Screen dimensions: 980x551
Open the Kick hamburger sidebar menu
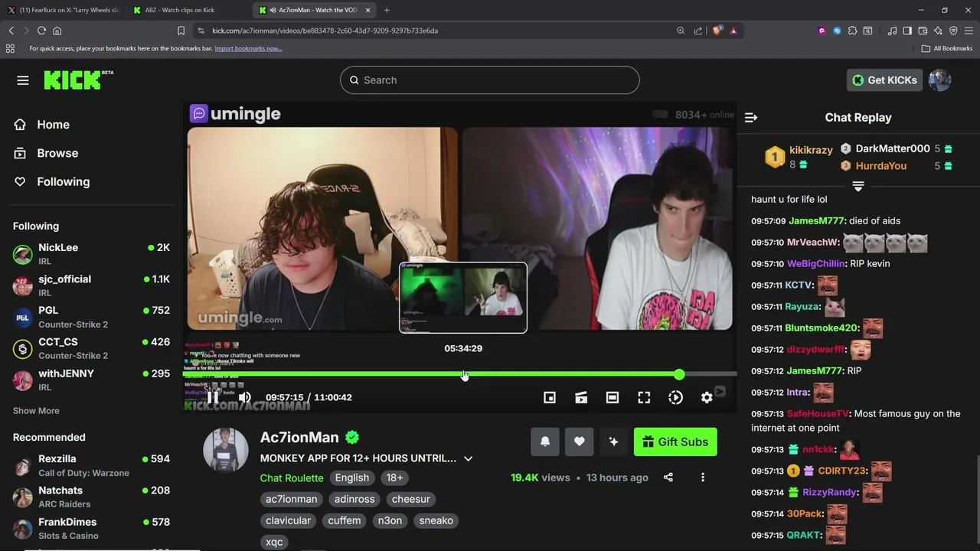click(x=23, y=80)
